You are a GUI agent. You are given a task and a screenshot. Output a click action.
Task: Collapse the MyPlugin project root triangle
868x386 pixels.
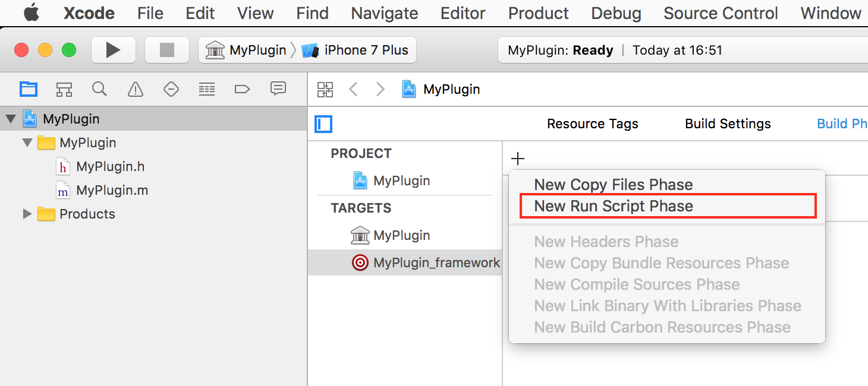point(10,119)
